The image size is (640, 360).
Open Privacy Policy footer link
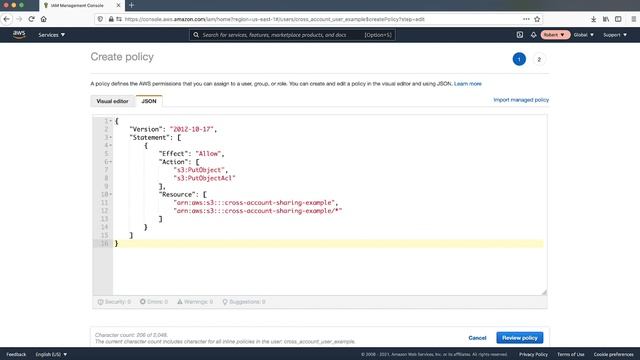[533, 354]
